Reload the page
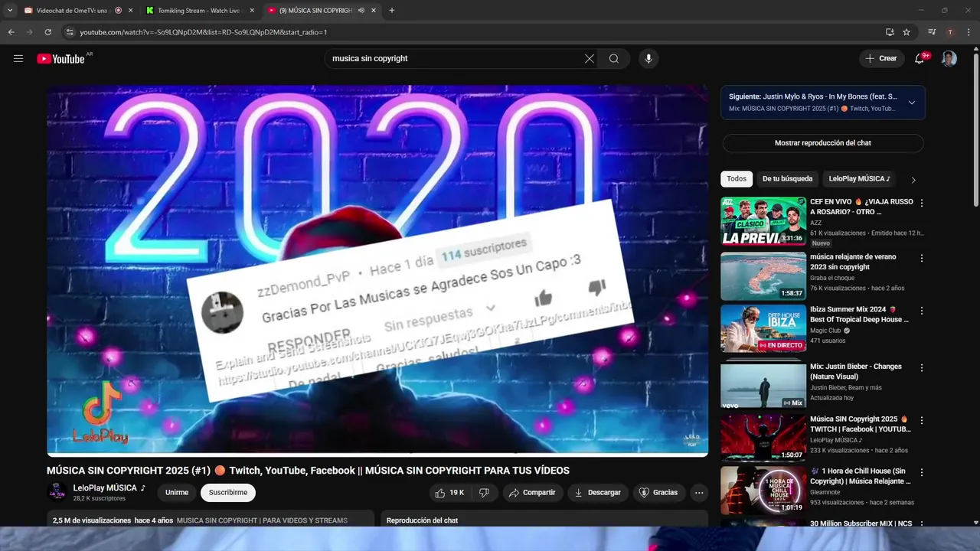Image resolution: width=980 pixels, height=551 pixels. coord(47,32)
